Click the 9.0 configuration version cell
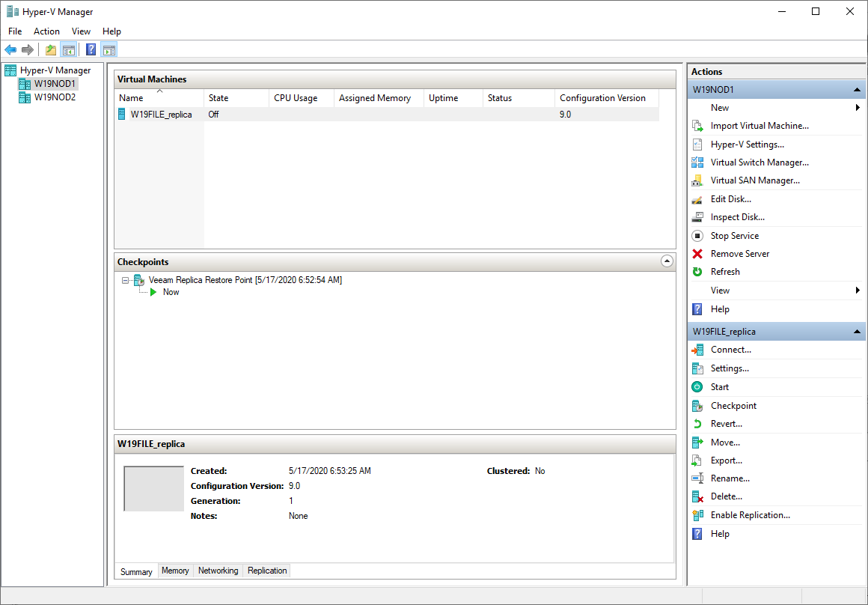The image size is (868, 605). click(565, 115)
